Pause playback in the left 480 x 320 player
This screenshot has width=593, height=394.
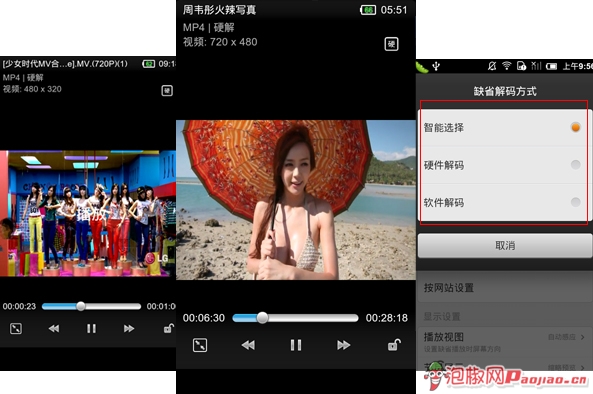pos(91,328)
